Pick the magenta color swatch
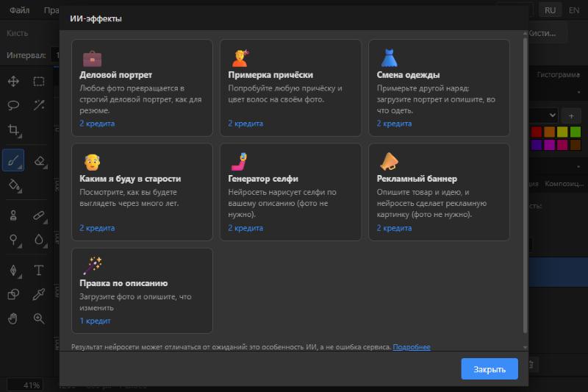588x392 pixels. 549,145
